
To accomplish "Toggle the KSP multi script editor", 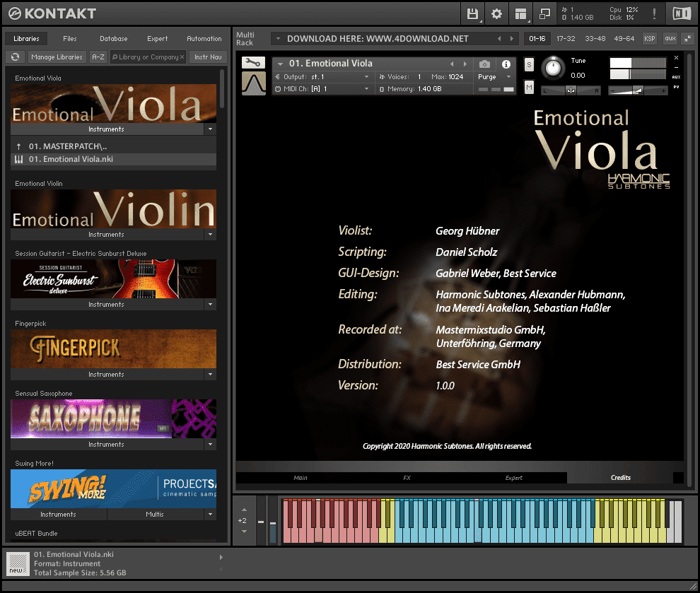I will click(x=650, y=39).
